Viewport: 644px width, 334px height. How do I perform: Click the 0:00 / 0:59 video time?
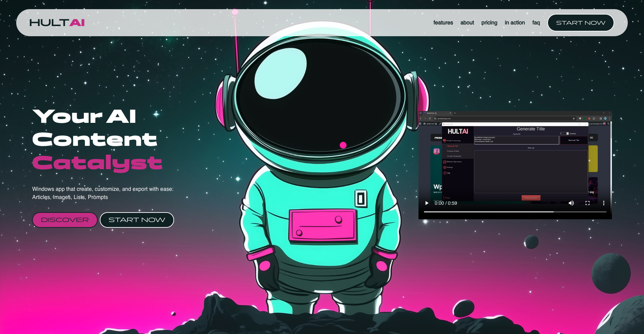[x=446, y=203]
